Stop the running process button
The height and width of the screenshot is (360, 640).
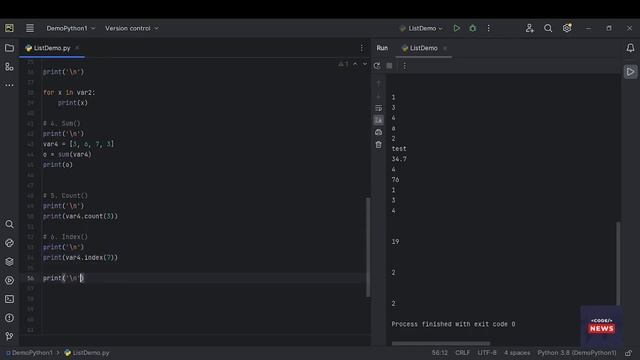pos(389,66)
